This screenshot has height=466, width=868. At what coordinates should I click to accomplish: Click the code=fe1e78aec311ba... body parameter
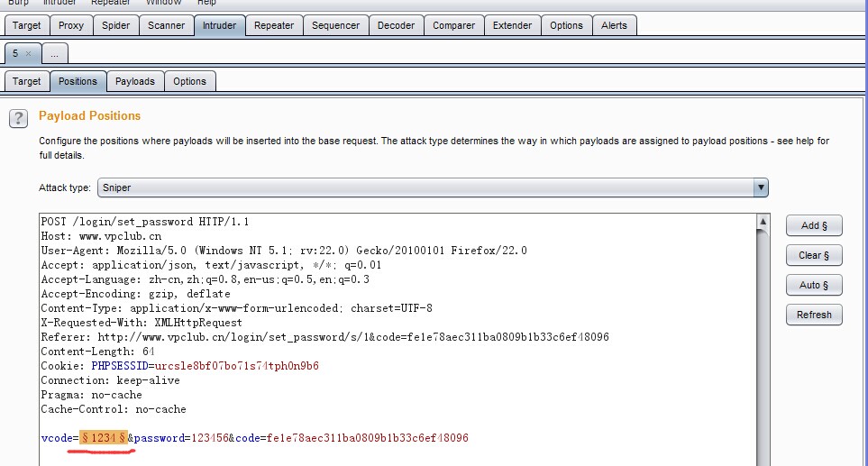[x=352, y=438]
